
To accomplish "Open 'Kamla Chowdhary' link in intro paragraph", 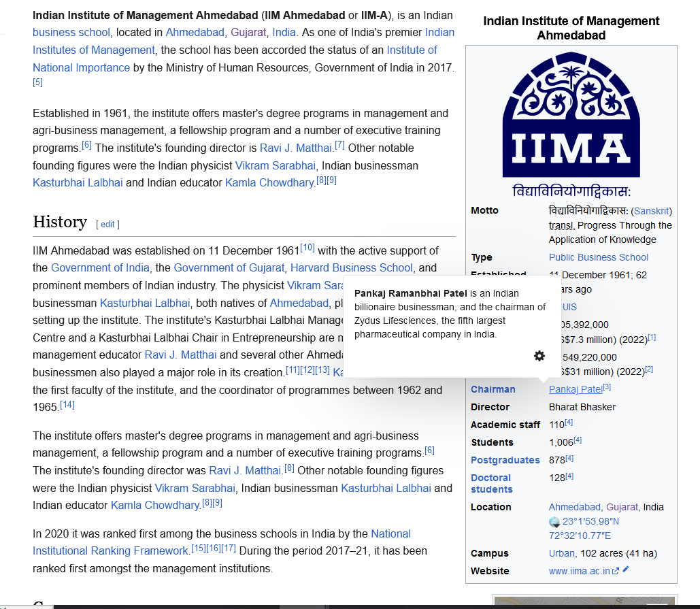I will (270, 183).
